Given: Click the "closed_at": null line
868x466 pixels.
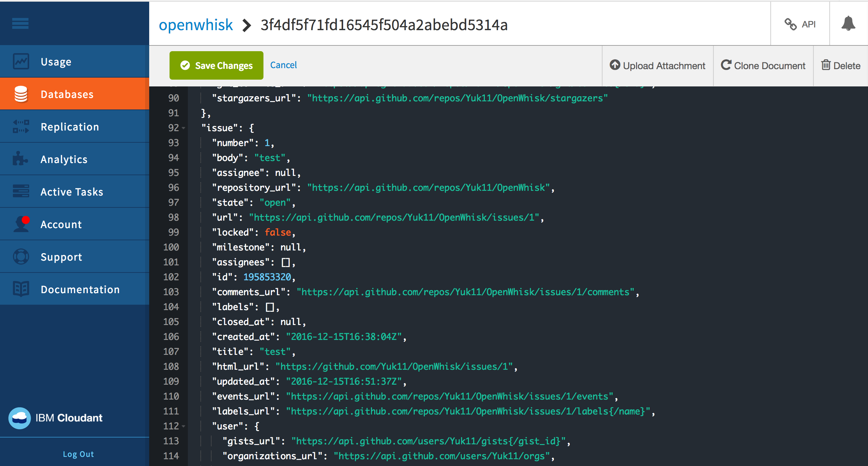Looking at the screenshot, I should click(259, 322).
